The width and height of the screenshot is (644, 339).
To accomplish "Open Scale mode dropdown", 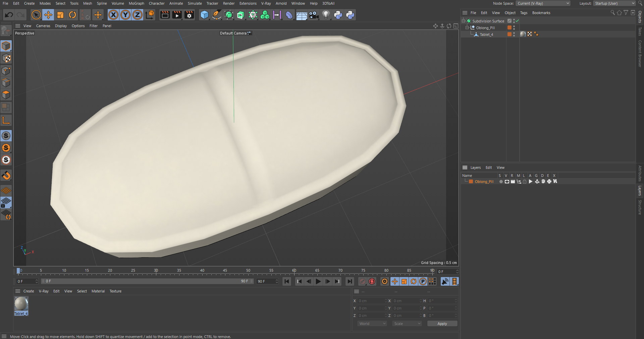I will 407,324.
